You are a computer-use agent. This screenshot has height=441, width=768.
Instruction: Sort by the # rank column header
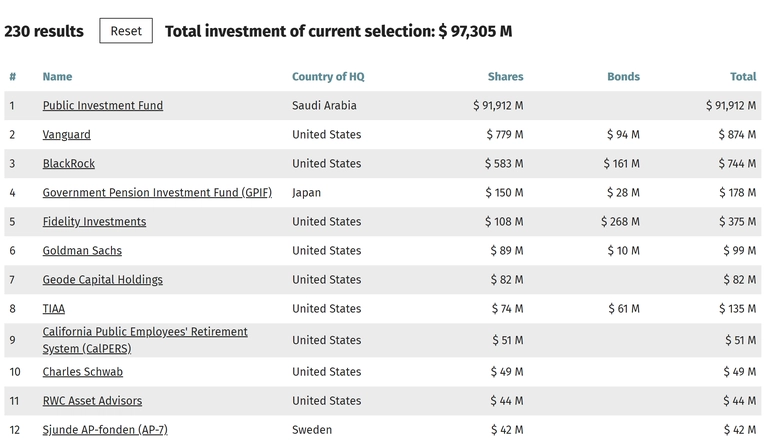[x=13, y=76]
